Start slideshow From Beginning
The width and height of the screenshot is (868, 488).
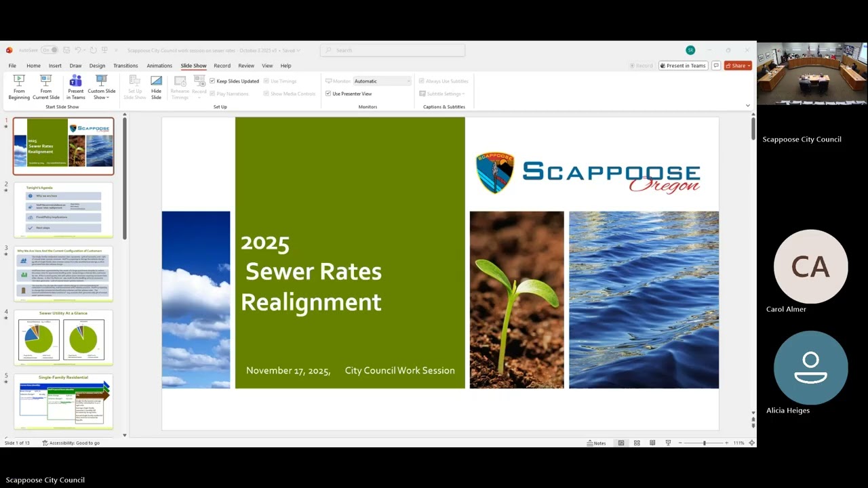coord(19,87)
